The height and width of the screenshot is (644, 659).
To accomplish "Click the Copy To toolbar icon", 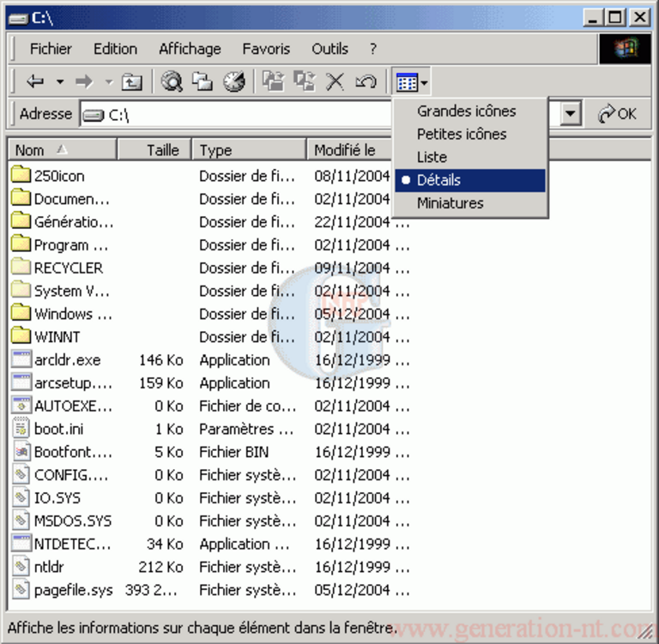I will [x=305, y=81].
